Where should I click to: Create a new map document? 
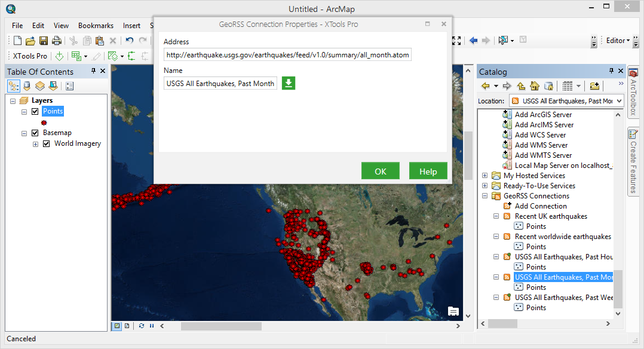pos(17,40)
